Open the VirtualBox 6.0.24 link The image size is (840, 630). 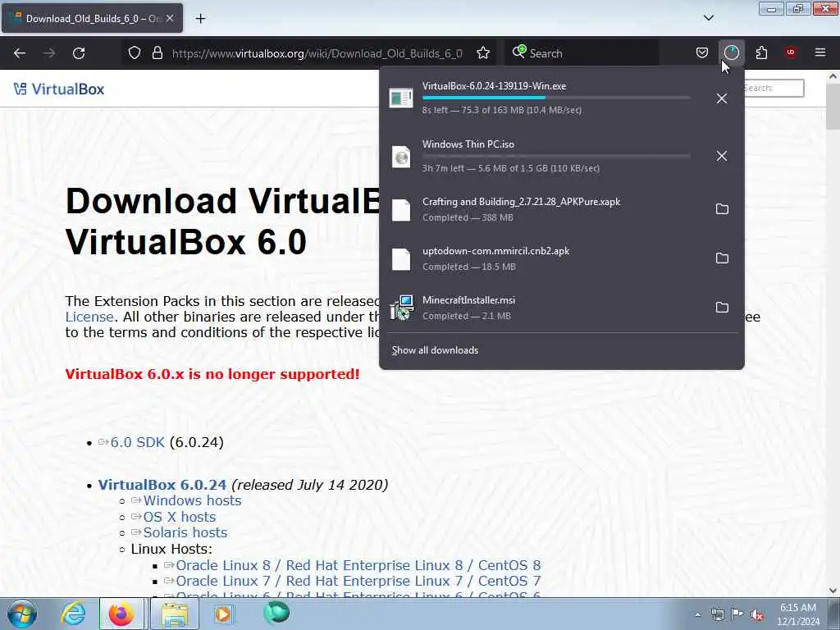[162, 485]
